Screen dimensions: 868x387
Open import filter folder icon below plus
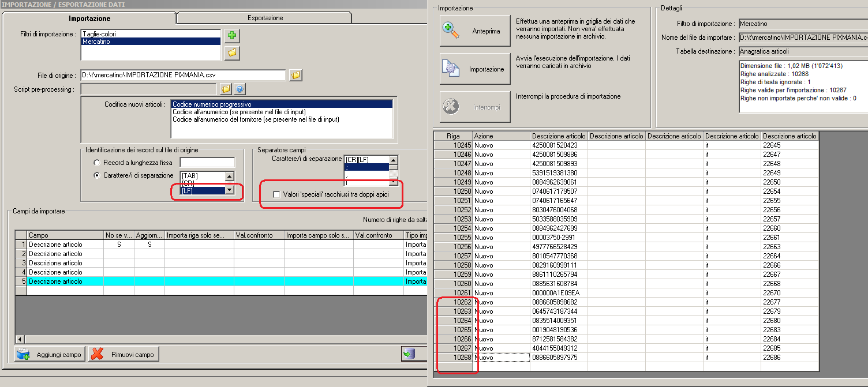click(232, 53)
